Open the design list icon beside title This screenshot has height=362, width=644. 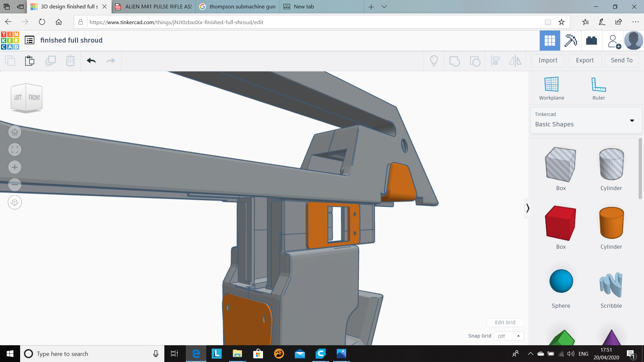30,40
